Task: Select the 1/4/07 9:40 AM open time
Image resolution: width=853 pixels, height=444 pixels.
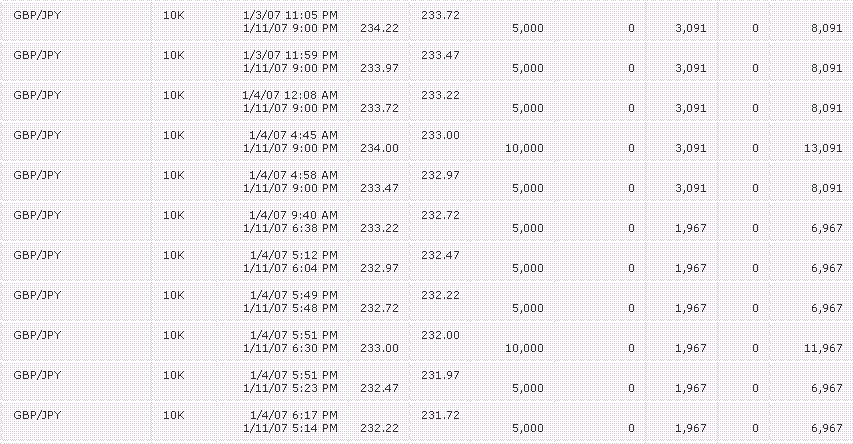Action: tap(293, 215)
